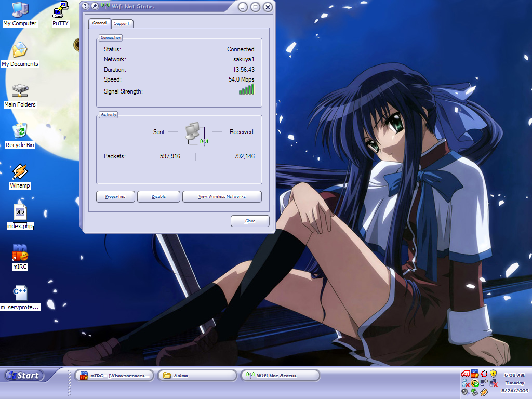Click the help question mark title icon

pos(85,6)
